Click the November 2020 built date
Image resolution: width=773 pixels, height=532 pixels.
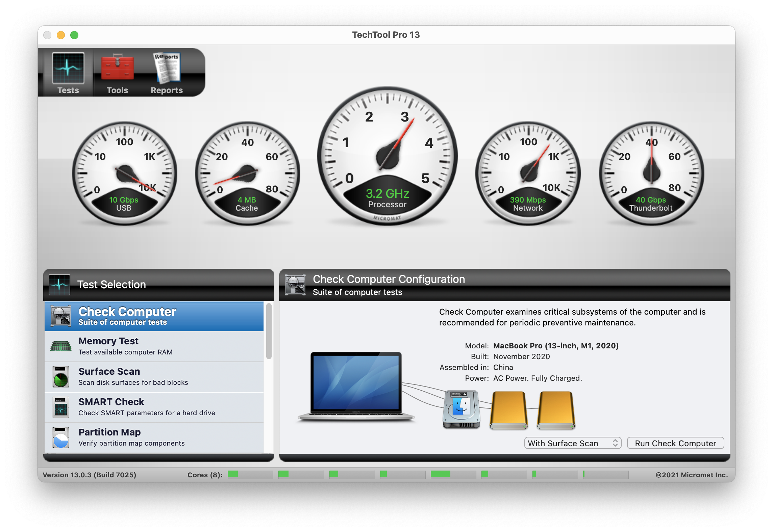pos(521,356)
